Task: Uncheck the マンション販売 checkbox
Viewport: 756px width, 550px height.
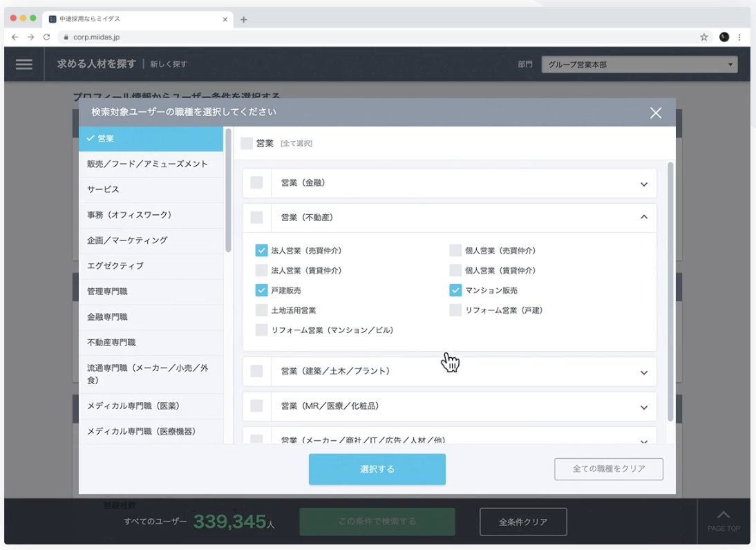Action: (x=455, y=290)
